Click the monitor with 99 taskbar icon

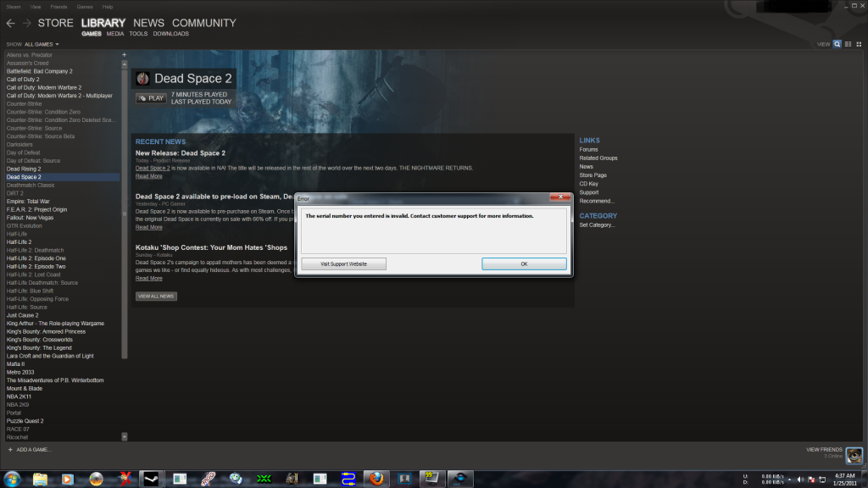click(432, 480)
